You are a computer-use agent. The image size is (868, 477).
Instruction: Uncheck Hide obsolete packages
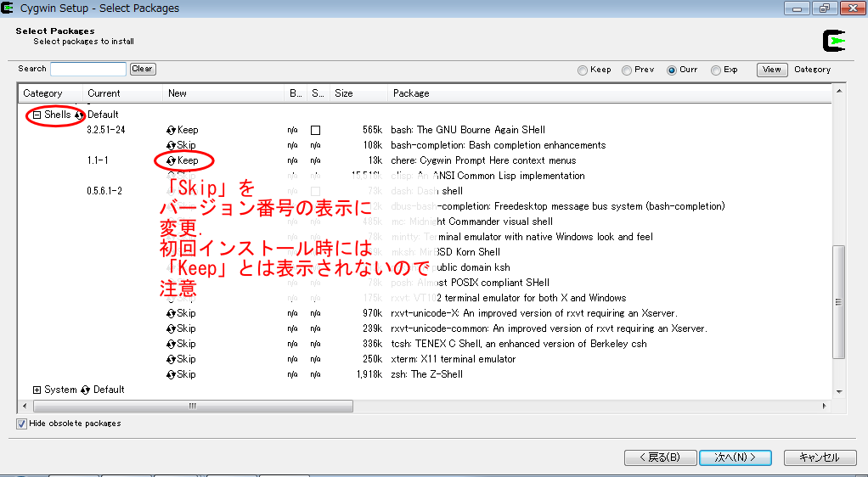pos(21,424)
